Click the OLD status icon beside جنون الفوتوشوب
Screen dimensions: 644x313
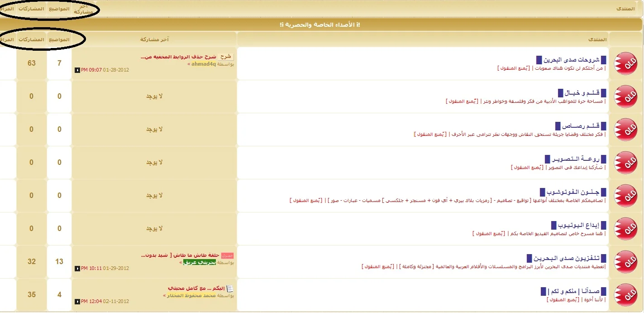point(625,196)
